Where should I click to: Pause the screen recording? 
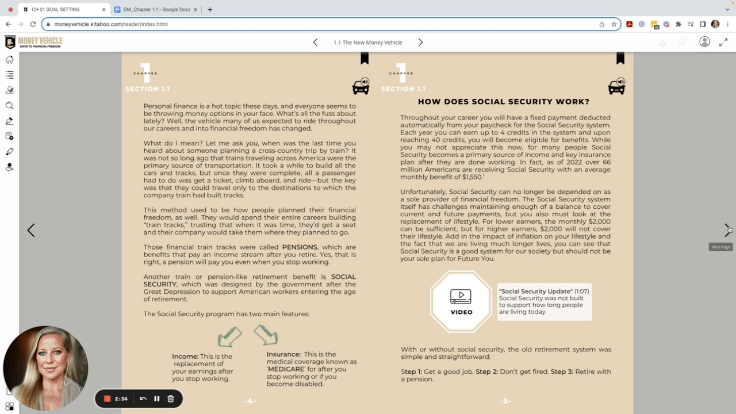tap(157, 399)
